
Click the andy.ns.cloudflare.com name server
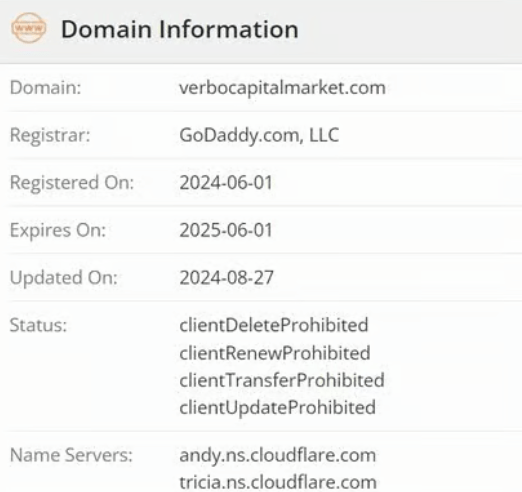click(x=278, y=455)
